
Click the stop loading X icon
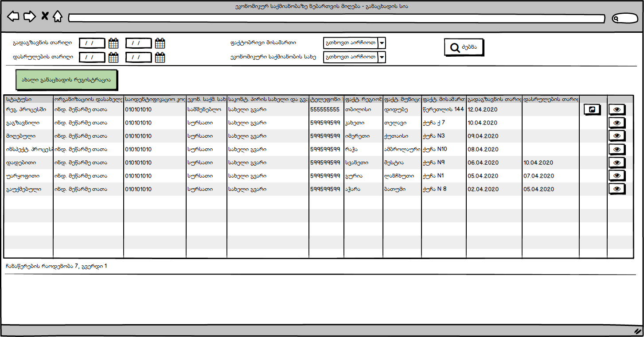coord(45,17)
